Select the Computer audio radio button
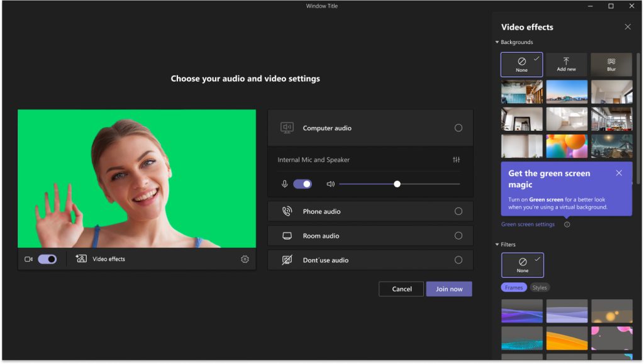The image size is (644, 364). tap(458, 128)
